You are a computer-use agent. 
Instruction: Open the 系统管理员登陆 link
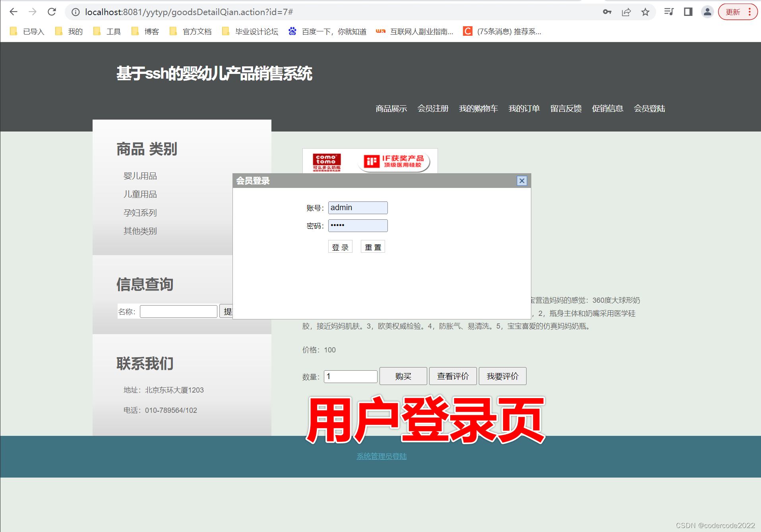381,456
